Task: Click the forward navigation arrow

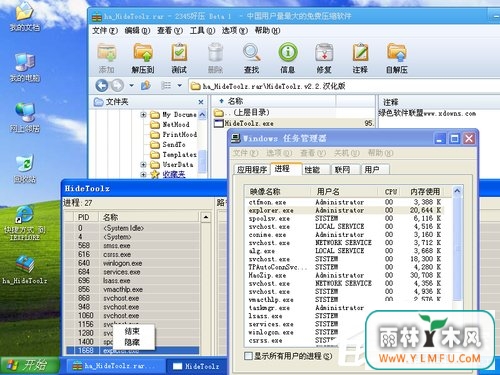Action: [x=117, y=86]
